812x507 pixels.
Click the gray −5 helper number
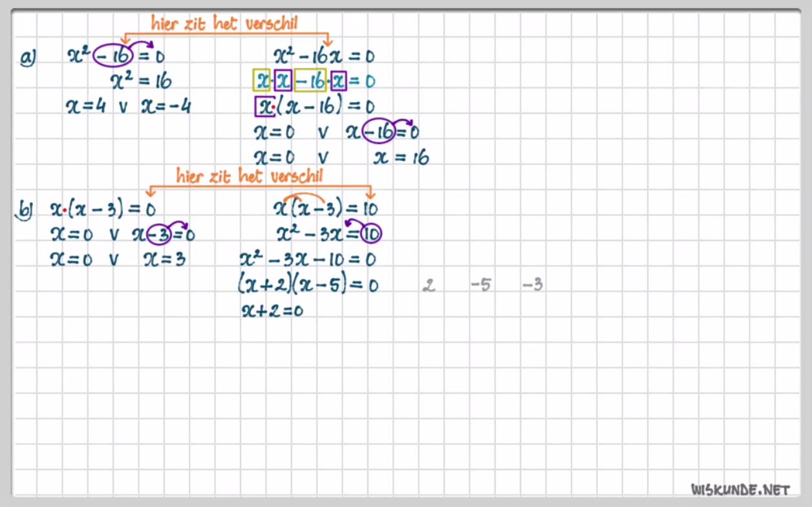tap(480, 285)
